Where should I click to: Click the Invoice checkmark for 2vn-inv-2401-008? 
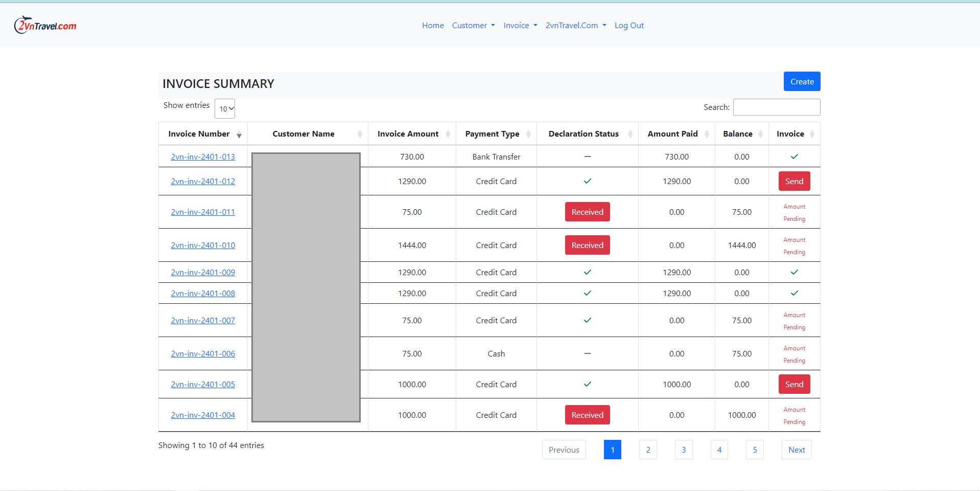coord(794,293)
